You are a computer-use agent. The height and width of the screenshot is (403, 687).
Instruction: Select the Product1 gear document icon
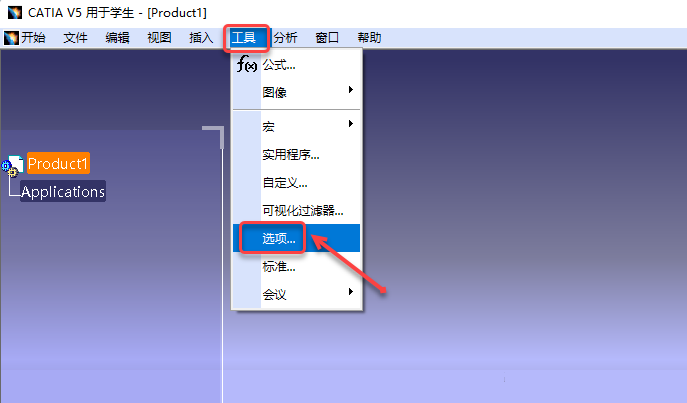point(12,166)
